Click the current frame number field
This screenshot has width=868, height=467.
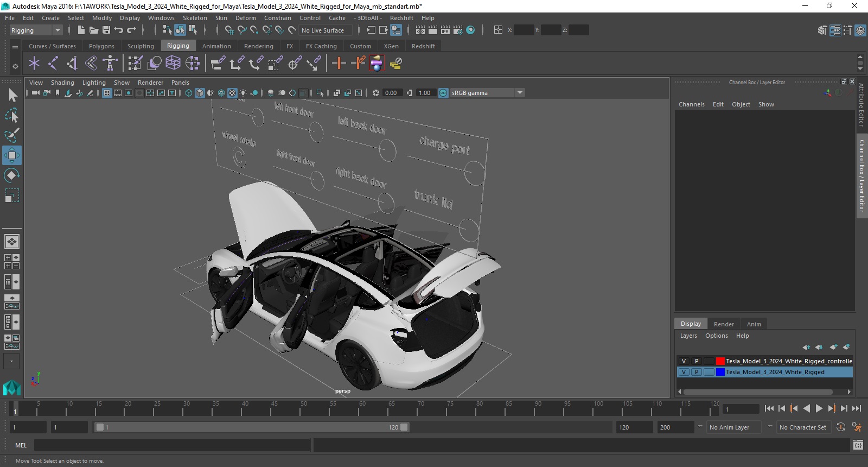point(741,409)
